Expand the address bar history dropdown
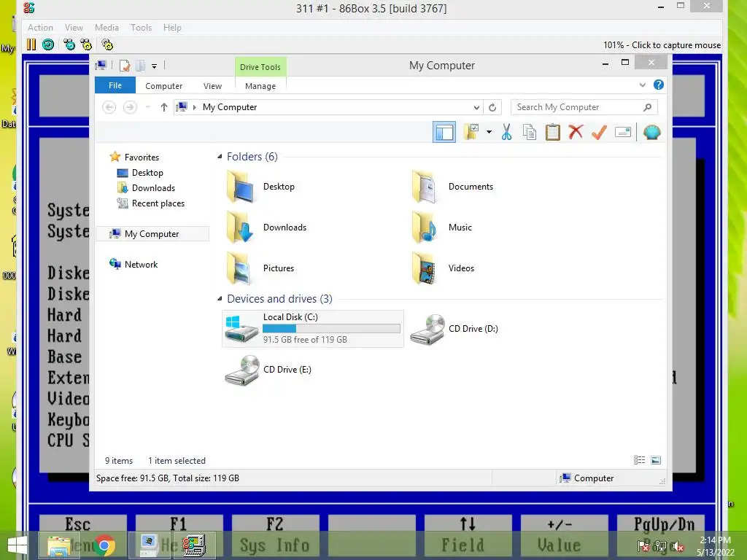Viewport: 747px width, 560px height. (x=476, y=107)
